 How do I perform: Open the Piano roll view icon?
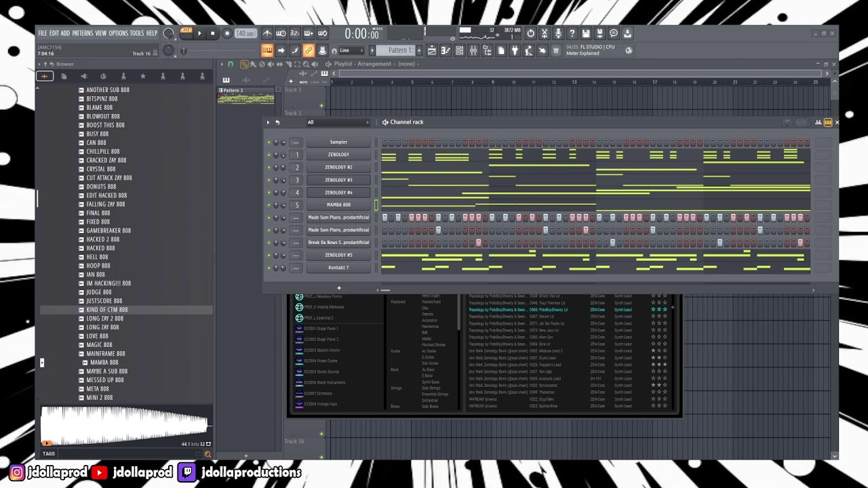pyautogui.click(x=446, y=50)
